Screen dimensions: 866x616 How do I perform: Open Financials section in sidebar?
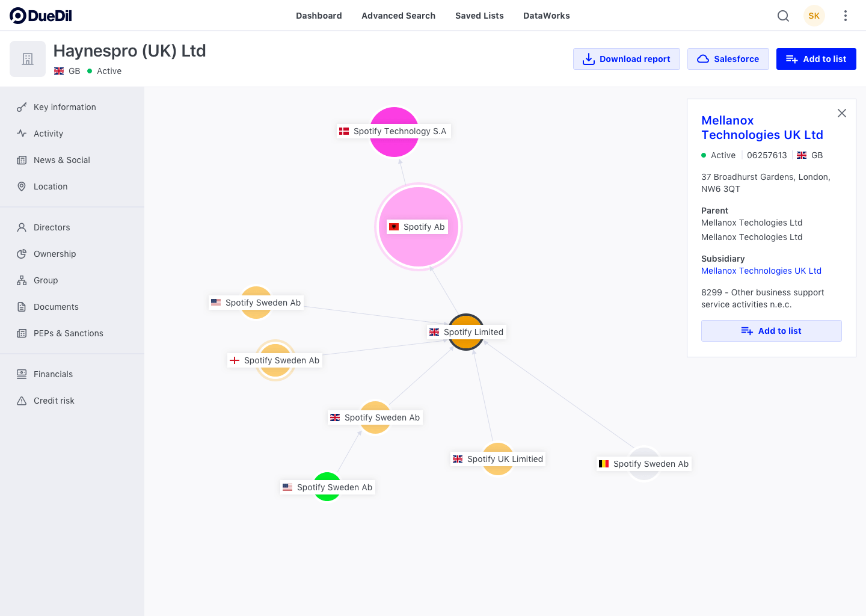(72, 374)
